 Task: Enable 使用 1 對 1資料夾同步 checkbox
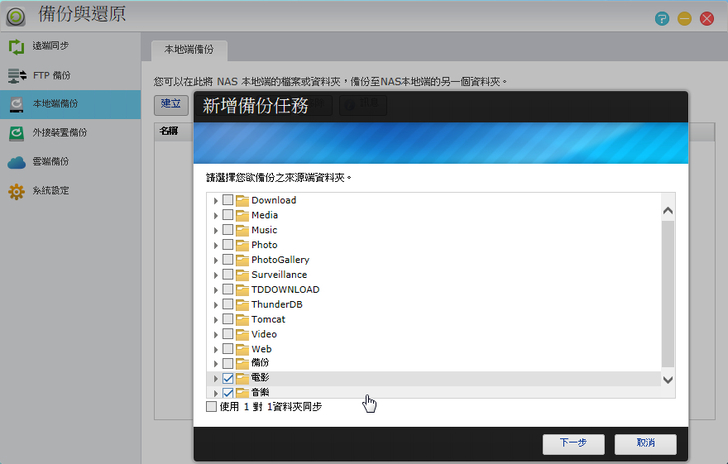tap(211, 406)
